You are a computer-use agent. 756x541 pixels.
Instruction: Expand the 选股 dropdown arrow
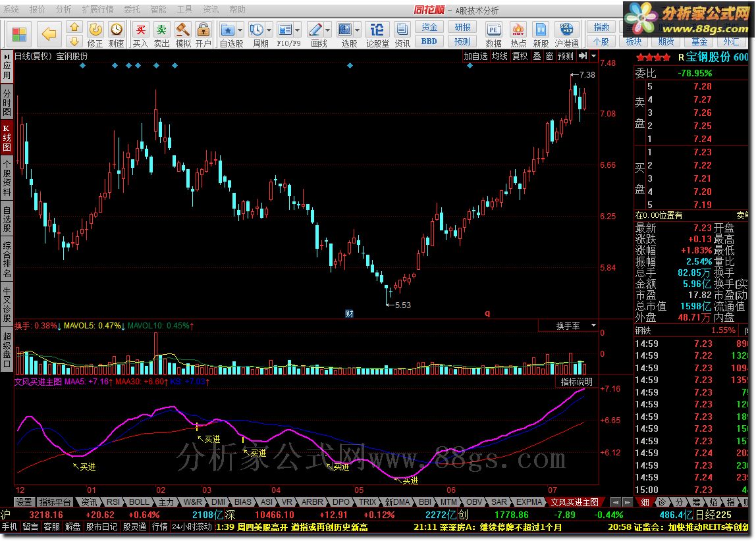(358, 30)
